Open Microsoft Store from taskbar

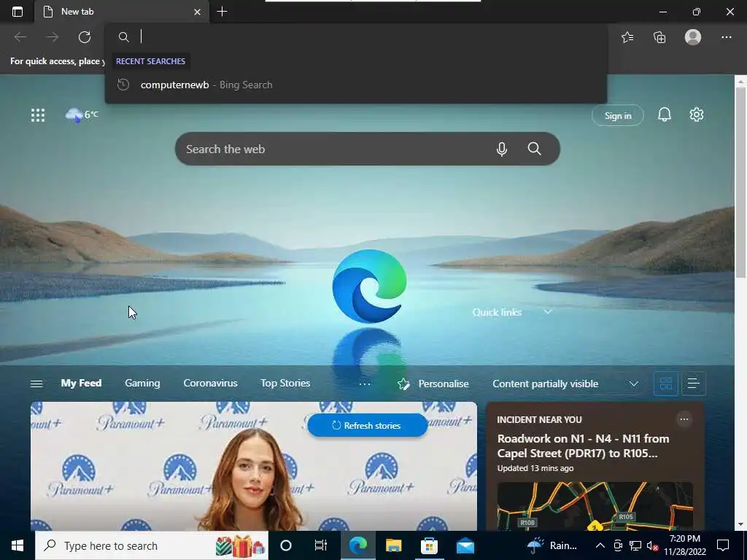point(429,545)
